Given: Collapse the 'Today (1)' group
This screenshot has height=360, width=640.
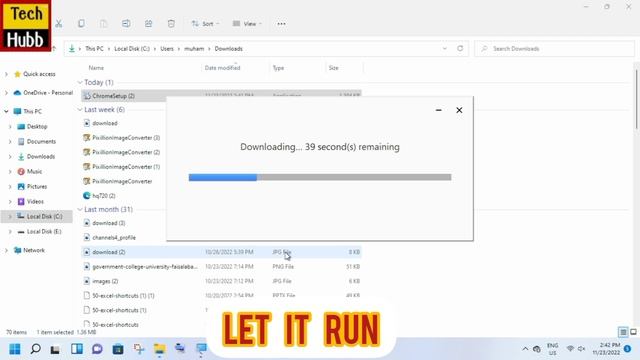Looking at the screenshot, I should [x=80, y=82].
